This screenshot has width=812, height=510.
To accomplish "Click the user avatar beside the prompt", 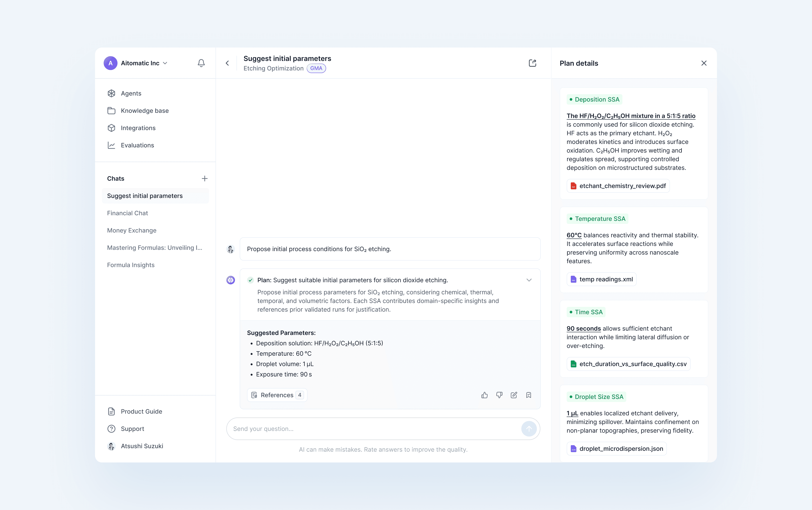I will 231,249.
